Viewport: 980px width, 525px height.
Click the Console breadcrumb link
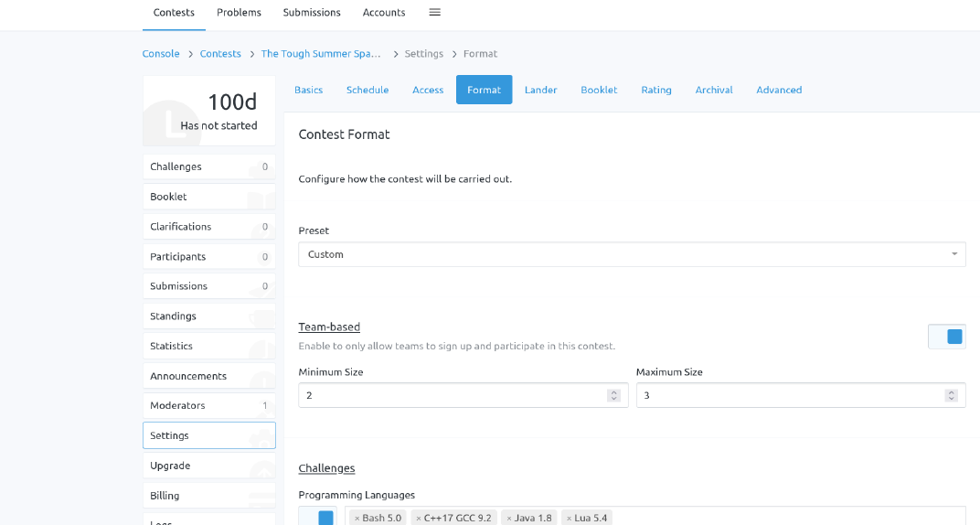tap(161, 54)
